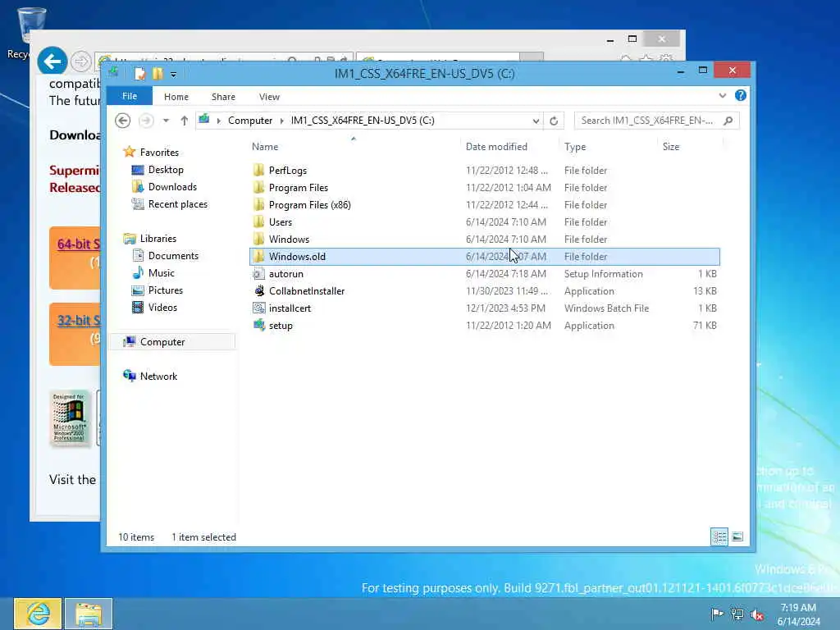Refresh the current folder view
840x630 pixels.
click(554, 121)
